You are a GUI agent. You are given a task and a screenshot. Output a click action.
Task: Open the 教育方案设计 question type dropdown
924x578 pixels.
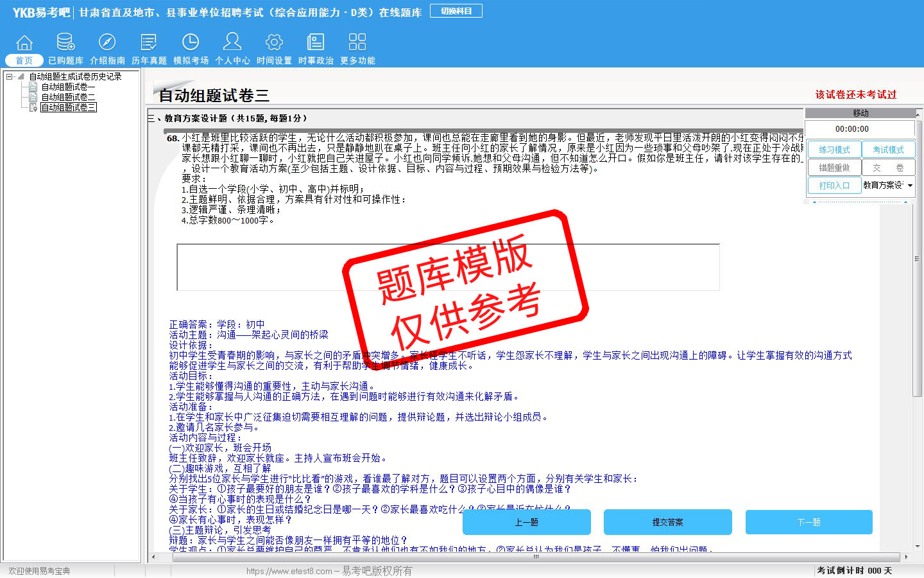(x=910, y=186)
